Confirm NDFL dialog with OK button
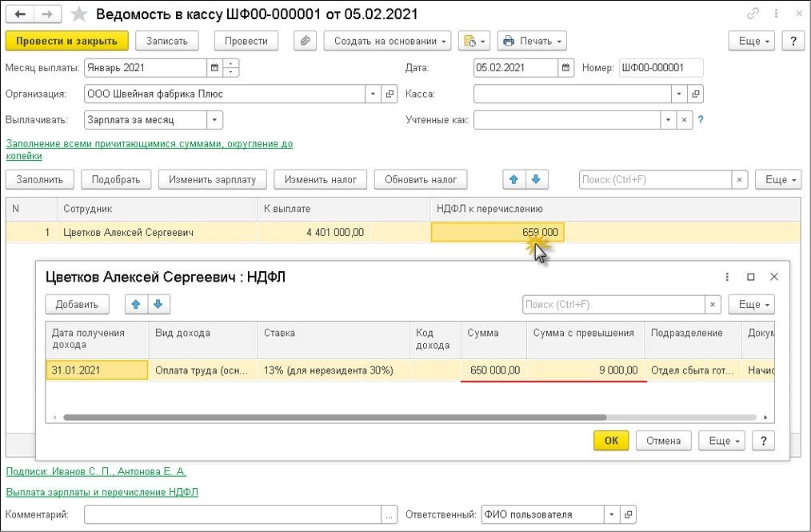This screenshot has width=811, height=532. [x=610, y=440]
